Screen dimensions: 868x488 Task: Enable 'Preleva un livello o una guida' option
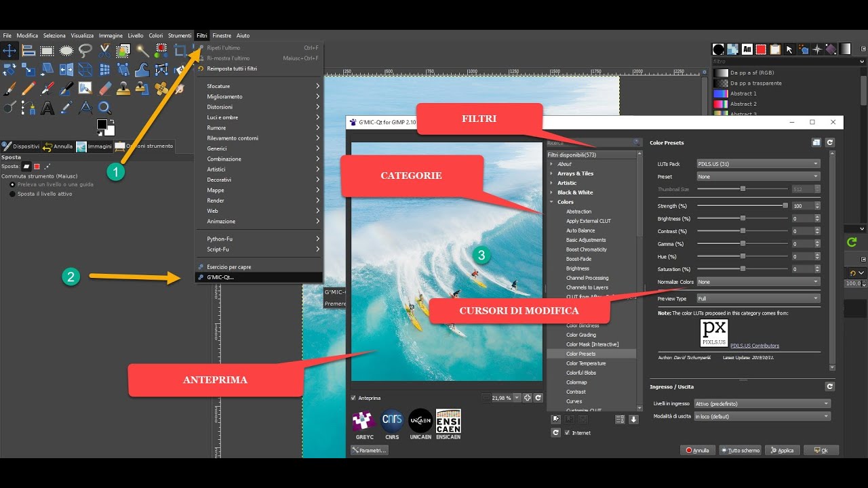point(12,184)
